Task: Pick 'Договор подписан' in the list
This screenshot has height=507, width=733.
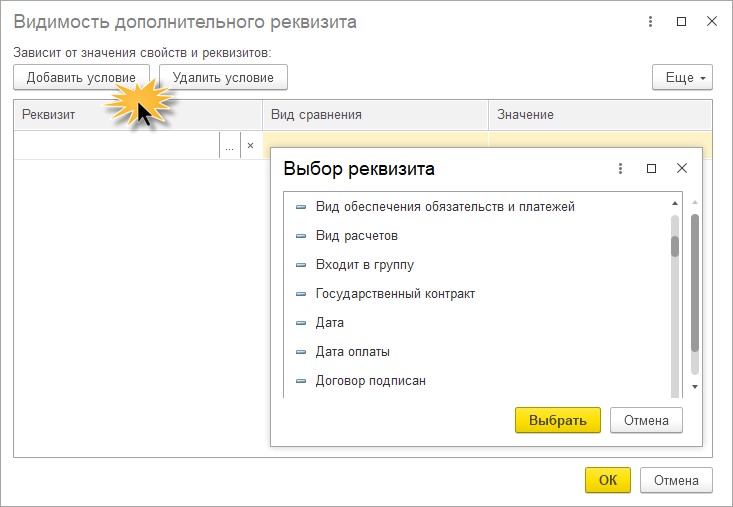Action: pos(370,381)
